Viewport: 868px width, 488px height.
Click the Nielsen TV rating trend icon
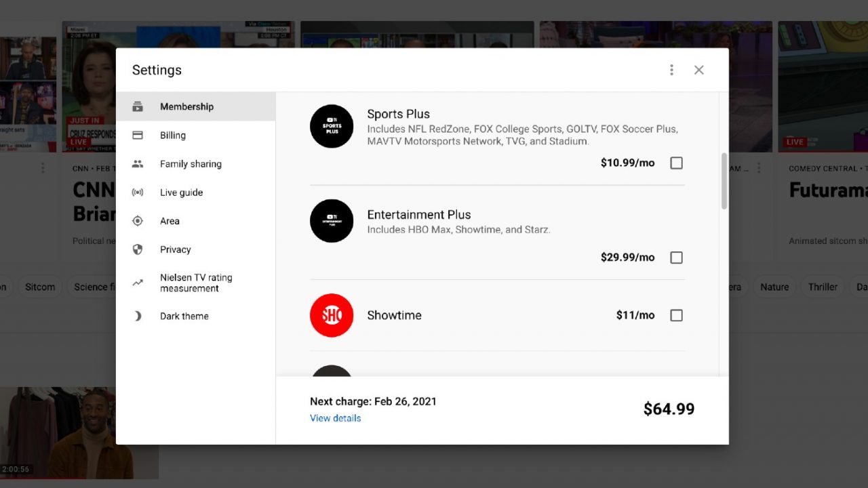(138, 283)
